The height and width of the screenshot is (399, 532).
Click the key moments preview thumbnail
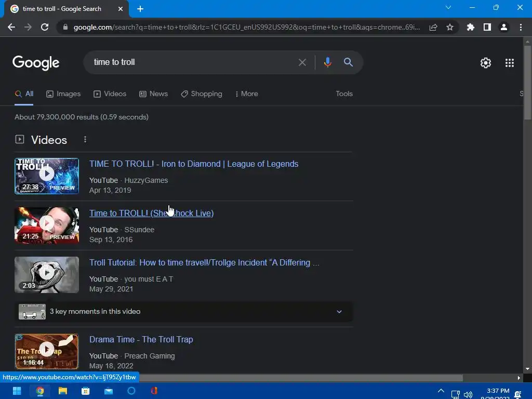point(32,312)
